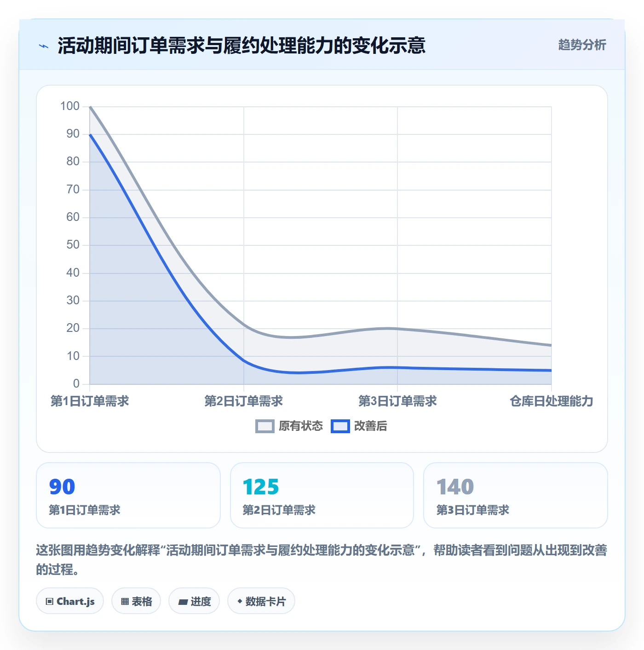Select the Chart.js tag
Image resolution: width=644 pixels, height=650 pixels.
70,601
